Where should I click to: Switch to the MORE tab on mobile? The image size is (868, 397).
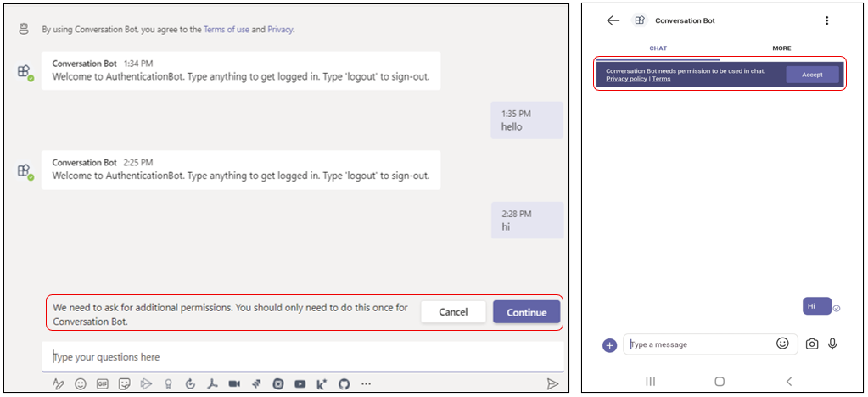781,48
